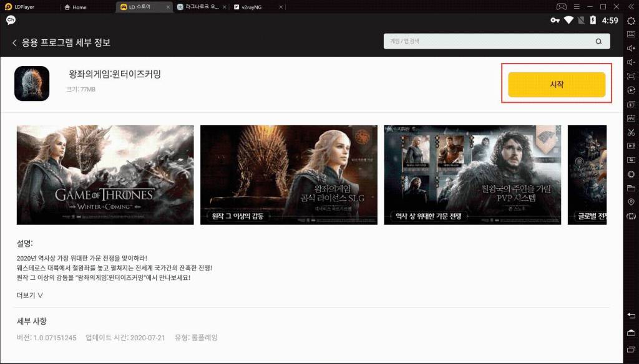Viewport: 639px width, 364px height.
Task: Click the LDPlayer logo in title bar
Action: 9,6
